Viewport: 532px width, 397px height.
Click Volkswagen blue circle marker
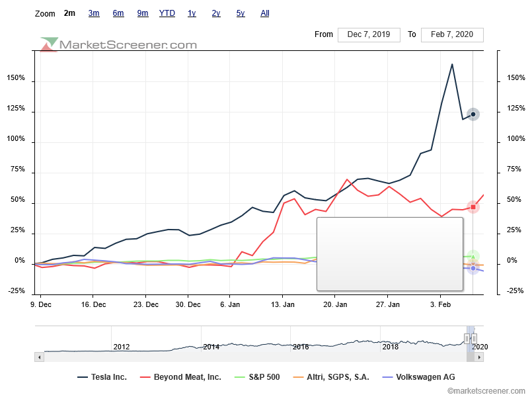pos(473,268)
